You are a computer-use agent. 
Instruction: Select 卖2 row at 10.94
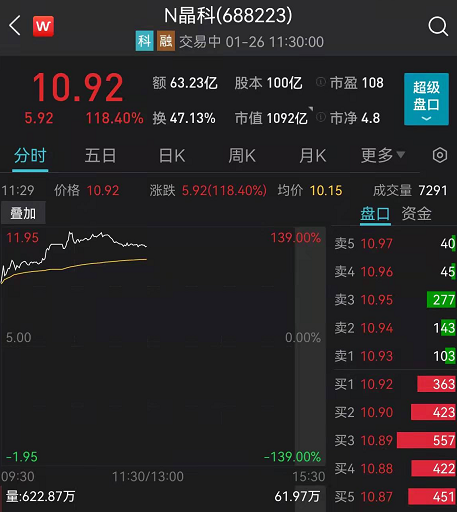tap(395, 328)
